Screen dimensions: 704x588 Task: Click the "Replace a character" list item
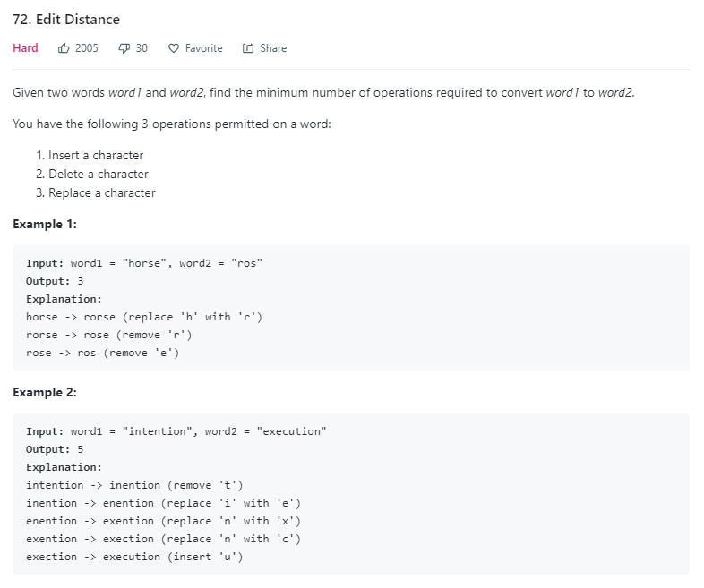pos(102,192)
